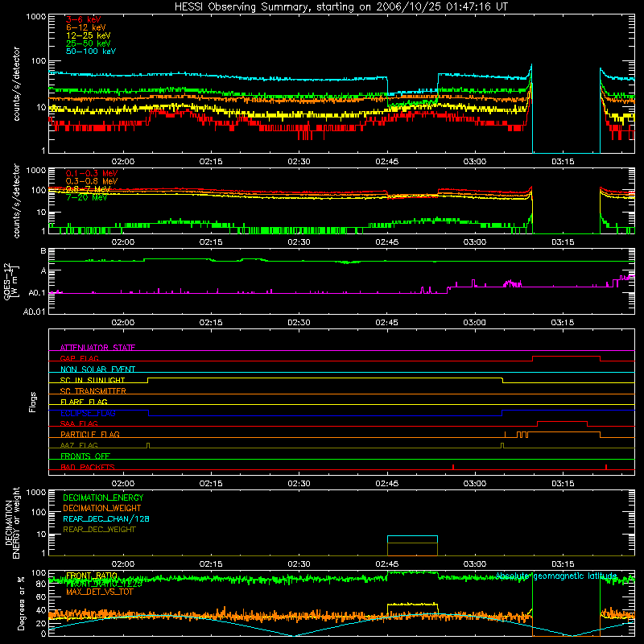
Task: Click the 0.8-7 MeV legend label
Action: pos(89,189)
